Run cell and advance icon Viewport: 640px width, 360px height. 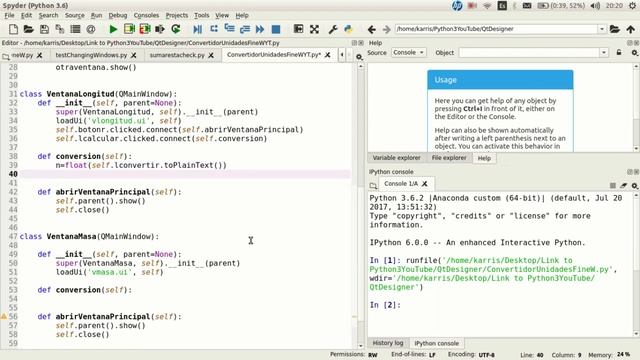[x=145, y=29]
